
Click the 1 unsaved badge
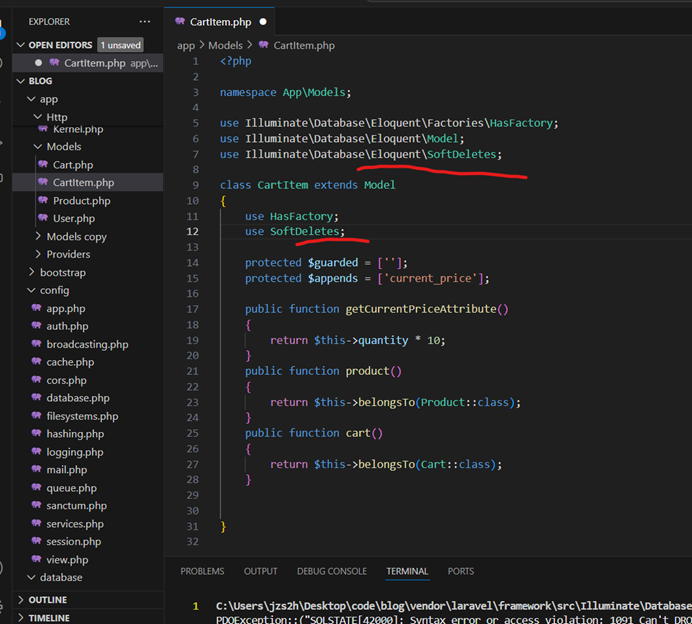point(120,45)
